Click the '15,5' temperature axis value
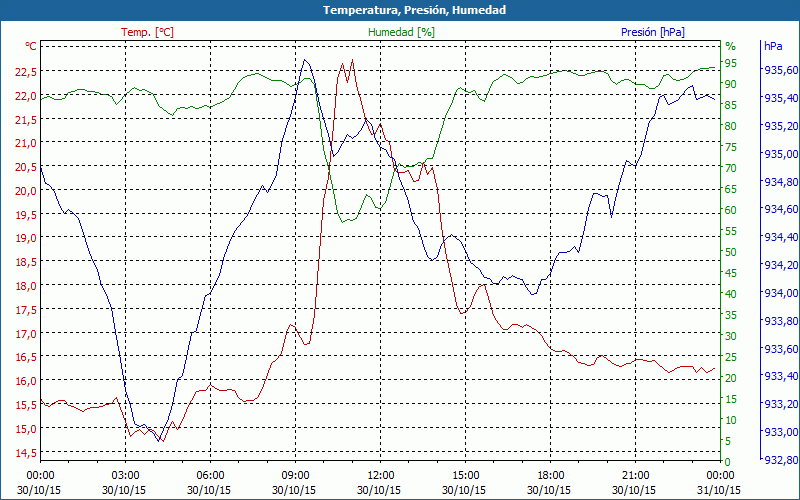The image size is (800, 500). click(x=26, y=405)
